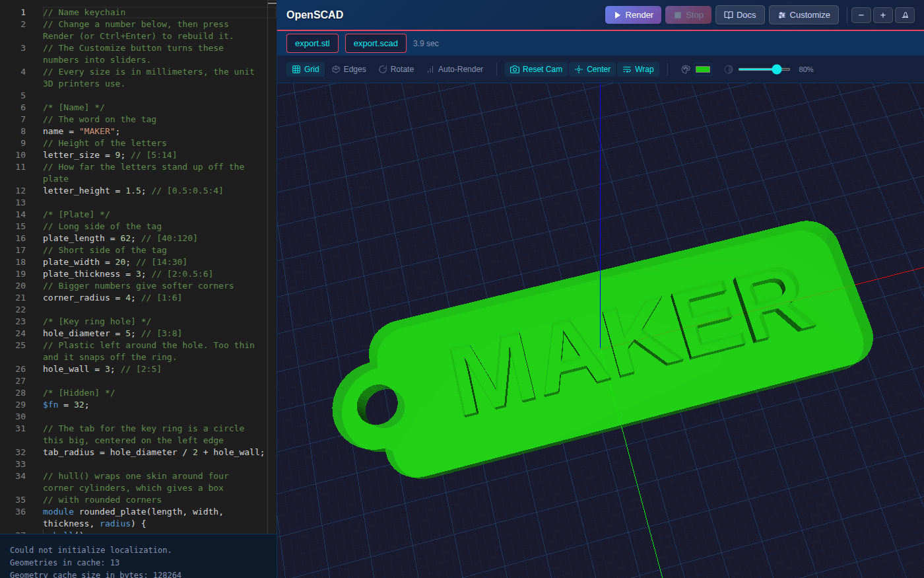Viewport: 924px width, 578px height.
Task: Click the Geometries in cache: 13 line
Action: coord(65,562)
